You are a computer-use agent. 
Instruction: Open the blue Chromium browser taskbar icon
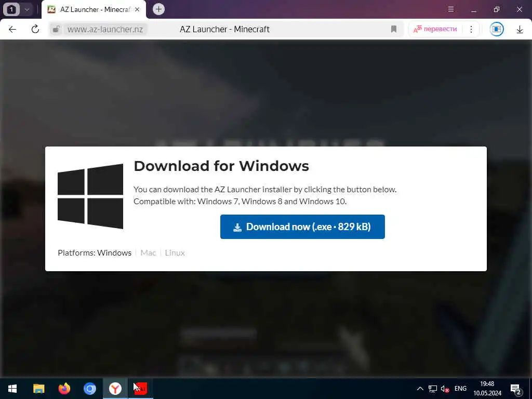(90, 389)
